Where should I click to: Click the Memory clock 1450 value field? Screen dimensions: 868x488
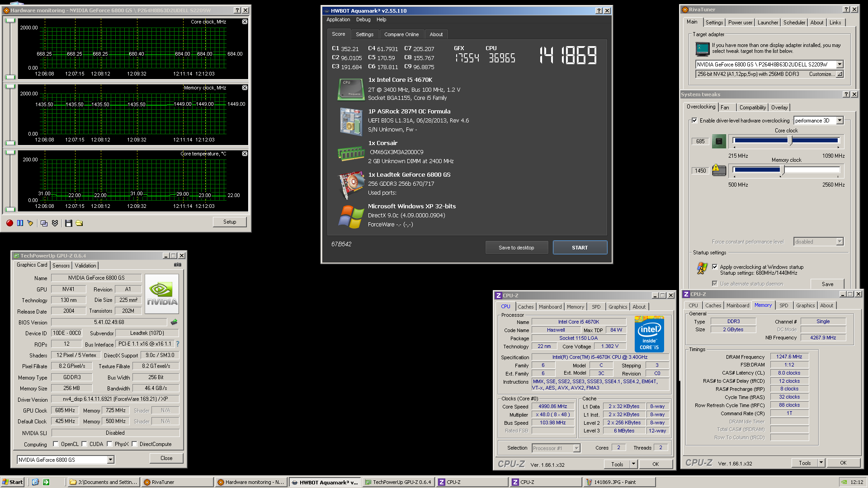tap(700, 171)
